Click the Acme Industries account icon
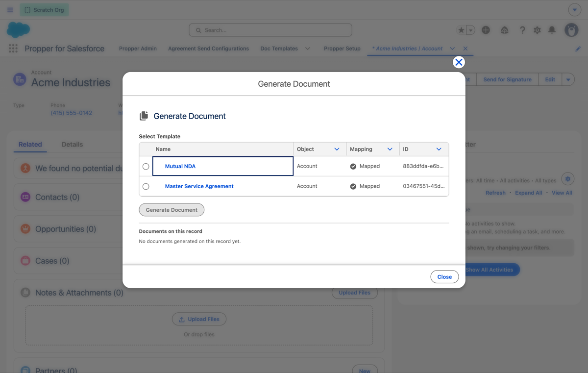 20,79
